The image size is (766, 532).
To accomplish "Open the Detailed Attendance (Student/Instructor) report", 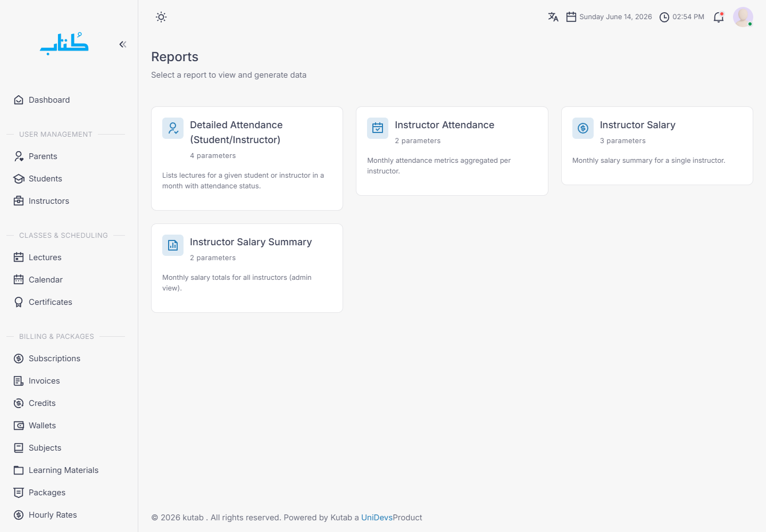I will click(247, 159).
